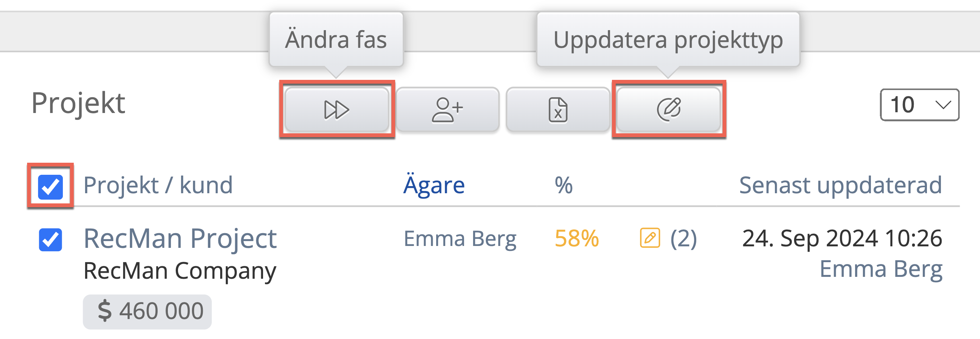Viewport: 980px width, 339px height.
Task: Sort by the % column header
Action: [x=563, y=185]
